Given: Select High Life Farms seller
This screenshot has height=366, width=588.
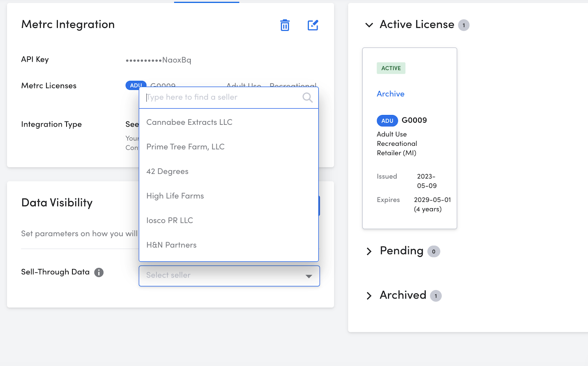Looking at the screenshot, I should 229,196.
